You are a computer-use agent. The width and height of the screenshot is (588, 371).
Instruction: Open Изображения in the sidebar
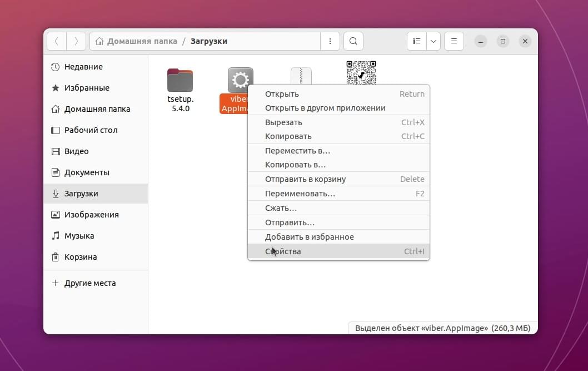point(96,215)
